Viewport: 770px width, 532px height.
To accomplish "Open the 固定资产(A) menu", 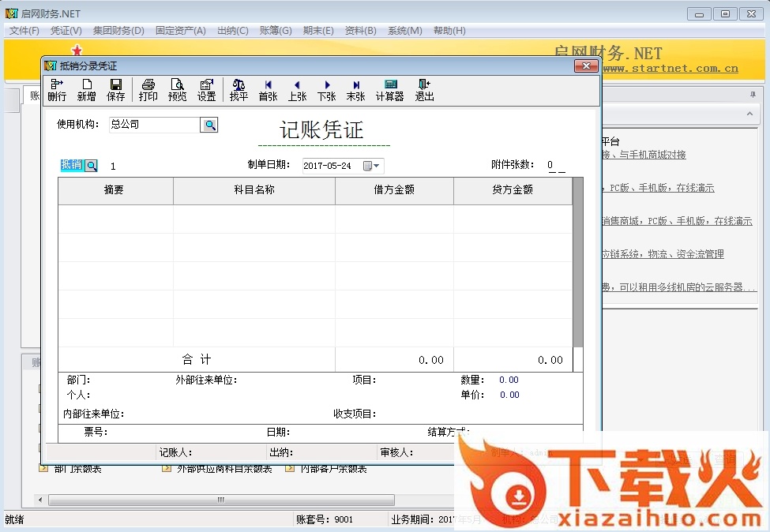I will pos(180,31).
